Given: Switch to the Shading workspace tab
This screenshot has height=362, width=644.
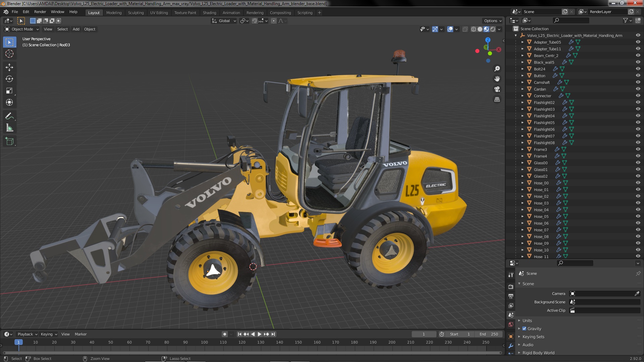Looking at the screenshot, I should tap(209, 13).
